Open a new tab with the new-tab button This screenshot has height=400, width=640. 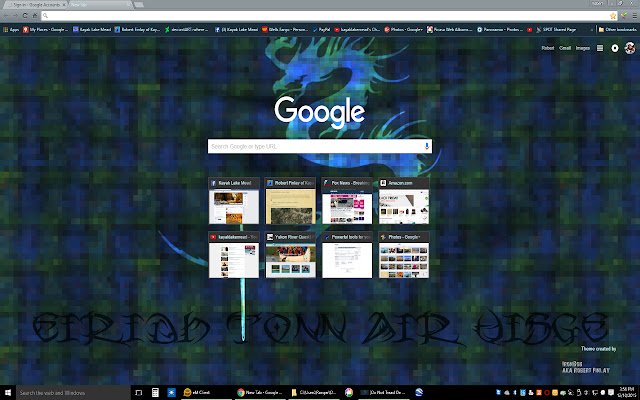139,5
